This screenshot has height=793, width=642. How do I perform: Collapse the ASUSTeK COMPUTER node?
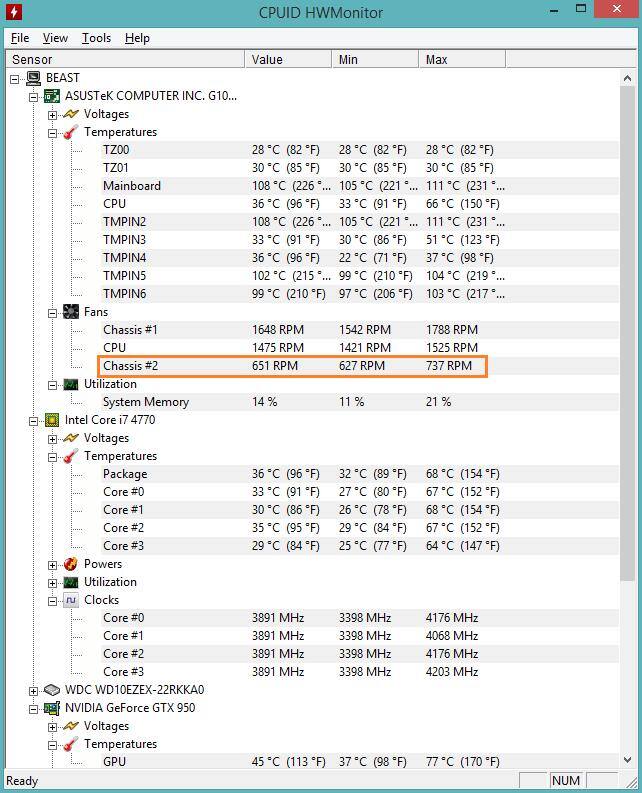tap(33, 97)
